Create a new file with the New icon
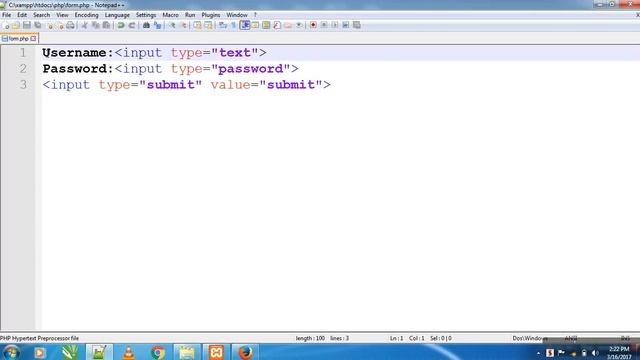Image resolution: width=640 pixels, height=360 pixels. tap(6, 25)
